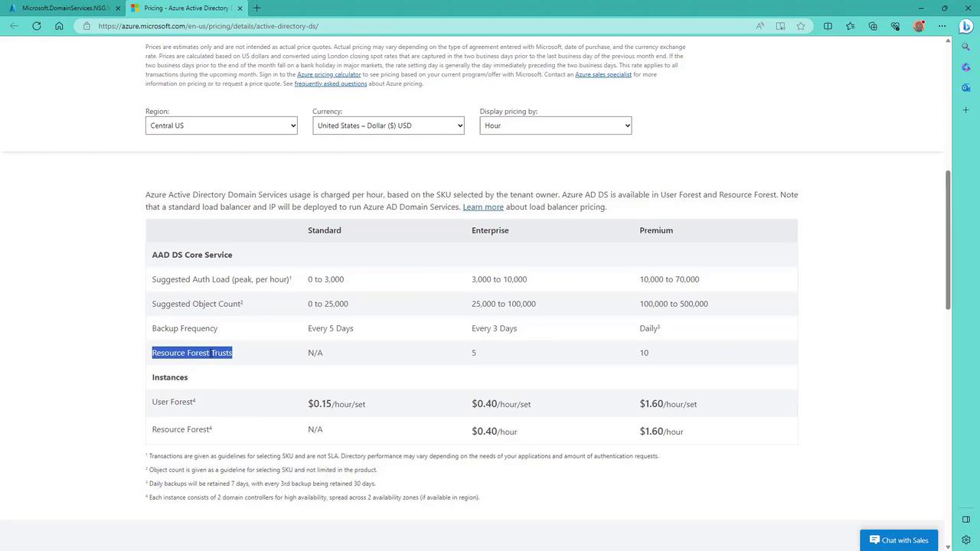Close the Pricing - Azure Active Directory tab
Image resolution: width=980 pixels, height=551 pixels.
[x=240, y=8]
